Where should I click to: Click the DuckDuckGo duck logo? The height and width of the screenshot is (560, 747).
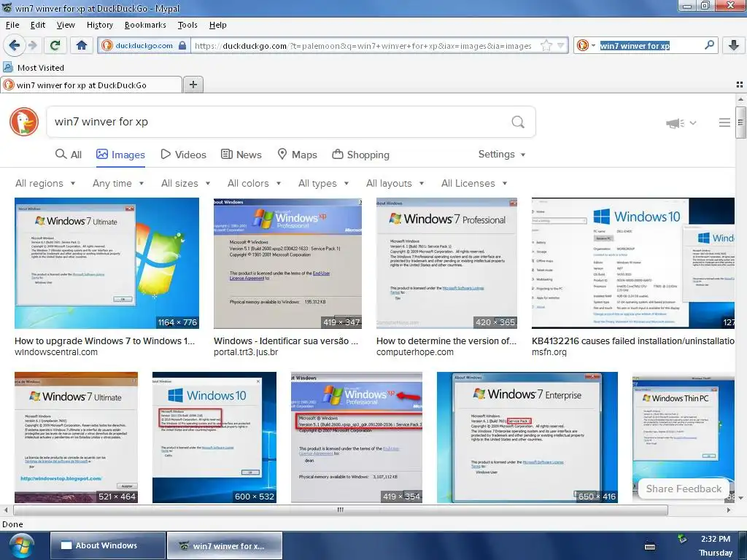click(x=24, y=122)
